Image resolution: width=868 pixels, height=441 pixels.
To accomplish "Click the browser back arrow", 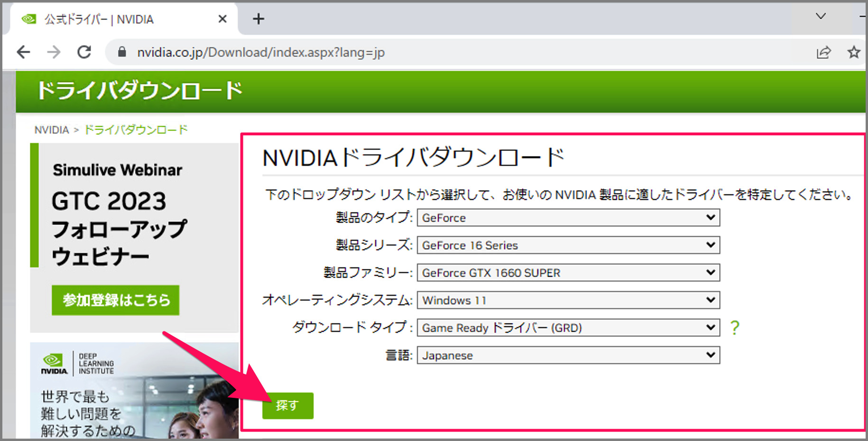I will click(x=23, y=52).
